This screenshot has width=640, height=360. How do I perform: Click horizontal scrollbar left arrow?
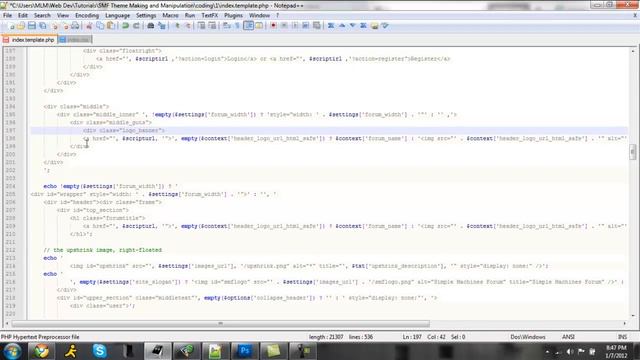[x=7, y=323]
